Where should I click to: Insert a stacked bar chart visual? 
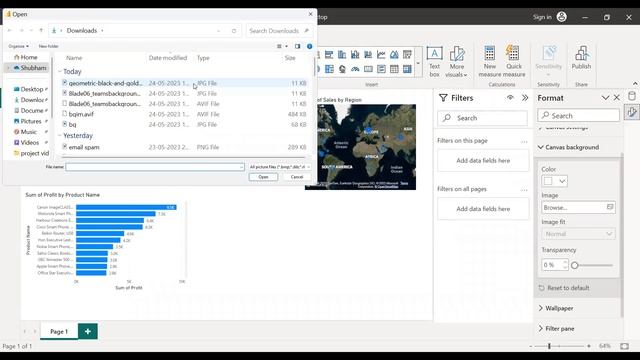[x=329, y=55]
